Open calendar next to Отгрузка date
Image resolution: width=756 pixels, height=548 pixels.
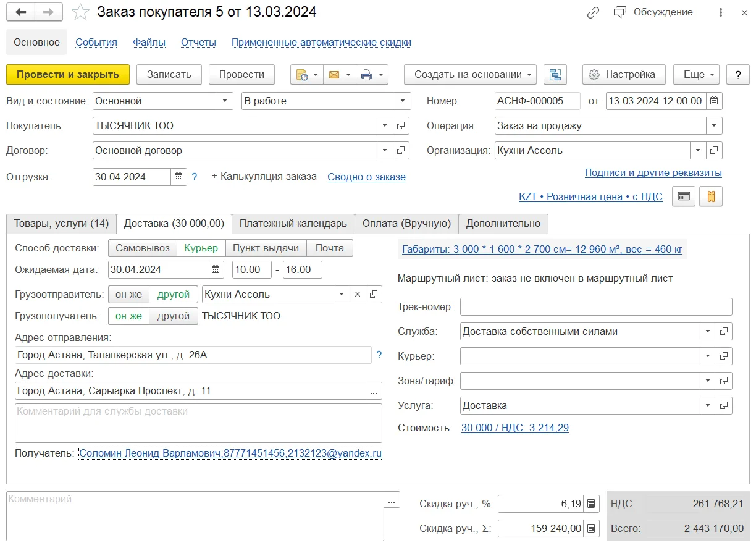tap(178, 177)
